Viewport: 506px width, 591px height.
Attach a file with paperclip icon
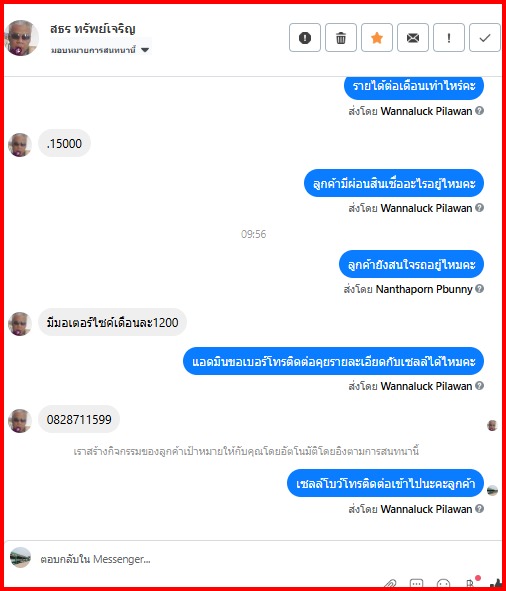click(x=391, y=585)
